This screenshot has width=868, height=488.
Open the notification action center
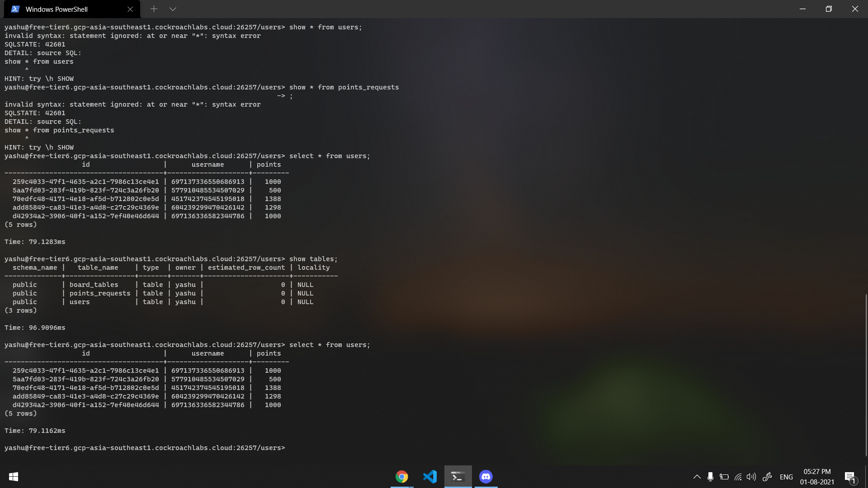(x=849, y=477)
